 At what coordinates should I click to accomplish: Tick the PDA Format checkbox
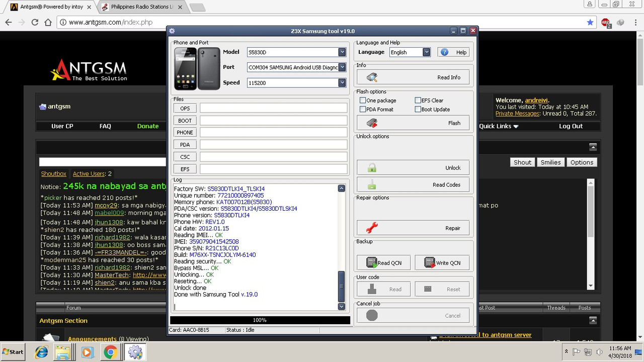(x=363, y=109)
